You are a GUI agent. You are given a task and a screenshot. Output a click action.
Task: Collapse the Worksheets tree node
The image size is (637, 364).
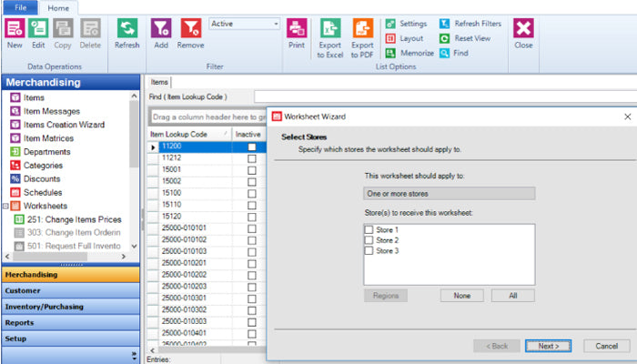coord(5,207)
